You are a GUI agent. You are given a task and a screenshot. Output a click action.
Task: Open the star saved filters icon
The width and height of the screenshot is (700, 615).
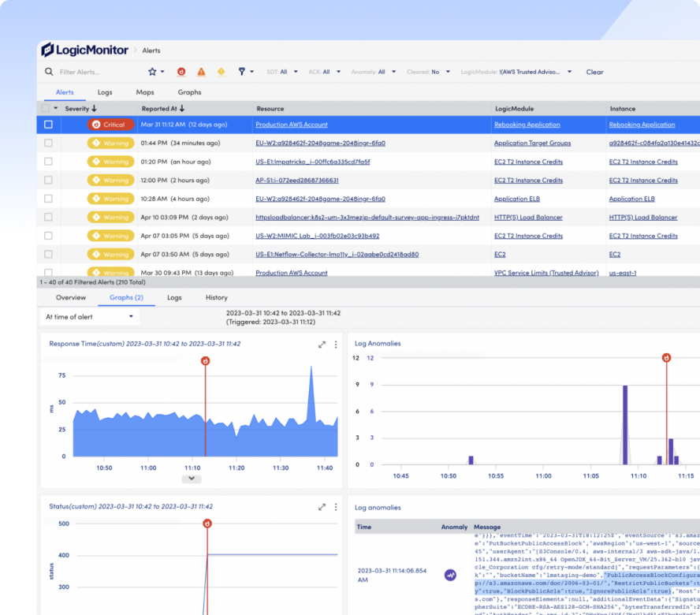click(x=152, y=72)
